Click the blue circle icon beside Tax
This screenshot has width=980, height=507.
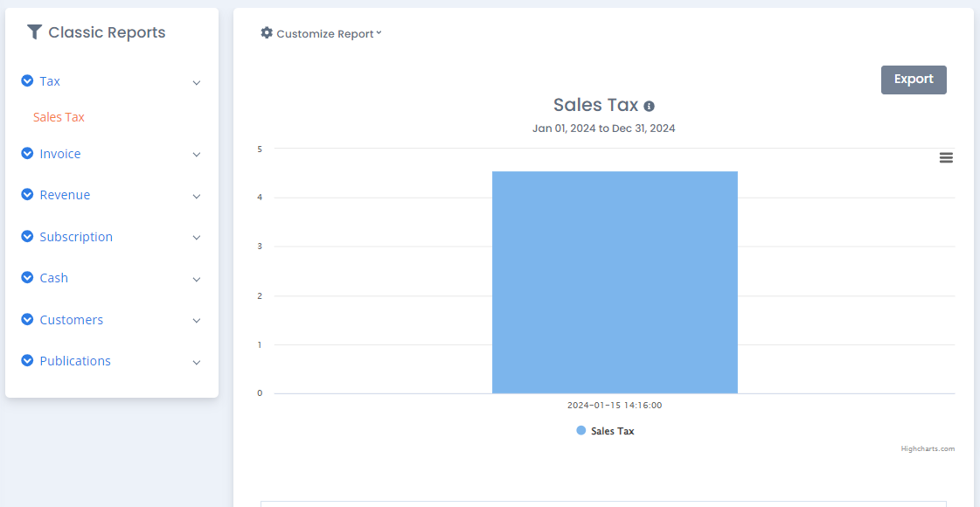[27, 80]
